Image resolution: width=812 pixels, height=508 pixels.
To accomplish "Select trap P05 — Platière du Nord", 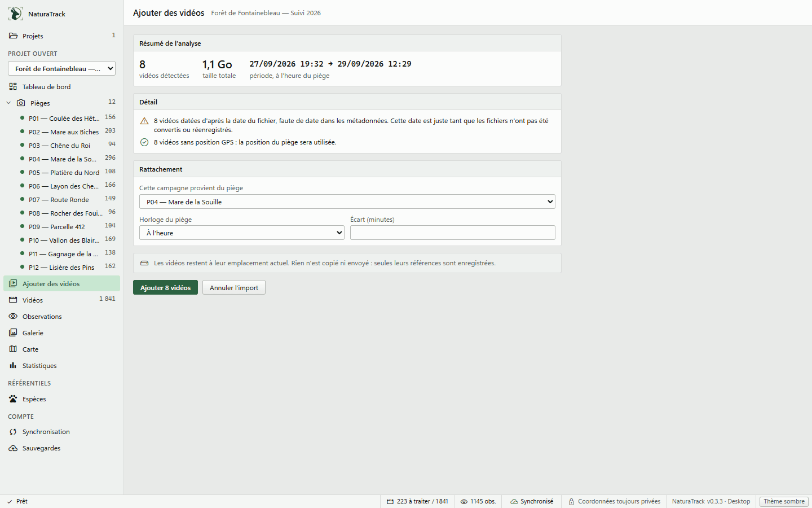I will click(x=61, y=172).
